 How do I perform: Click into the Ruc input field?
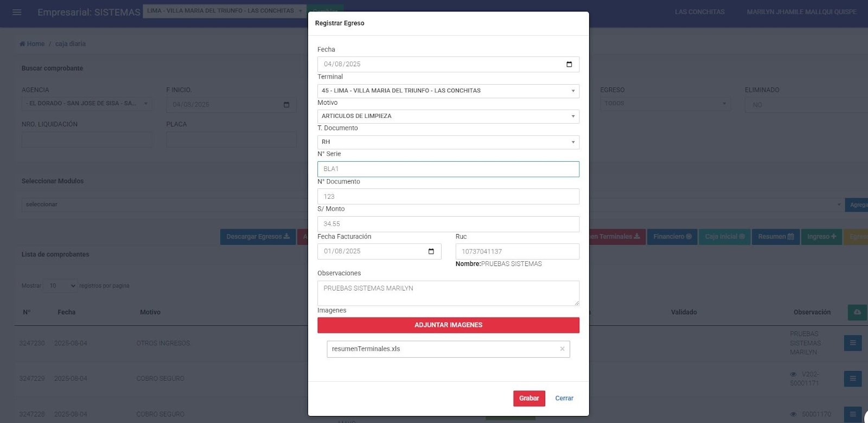[x=517, y=251]
